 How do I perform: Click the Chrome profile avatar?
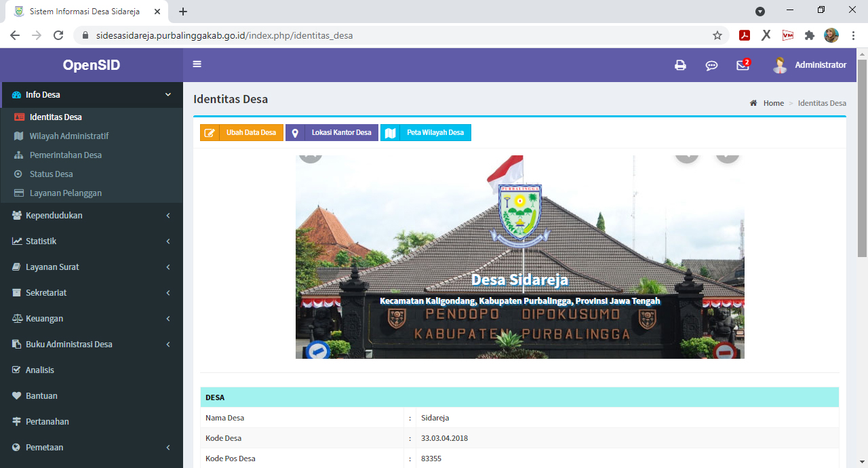coord(831,35)
